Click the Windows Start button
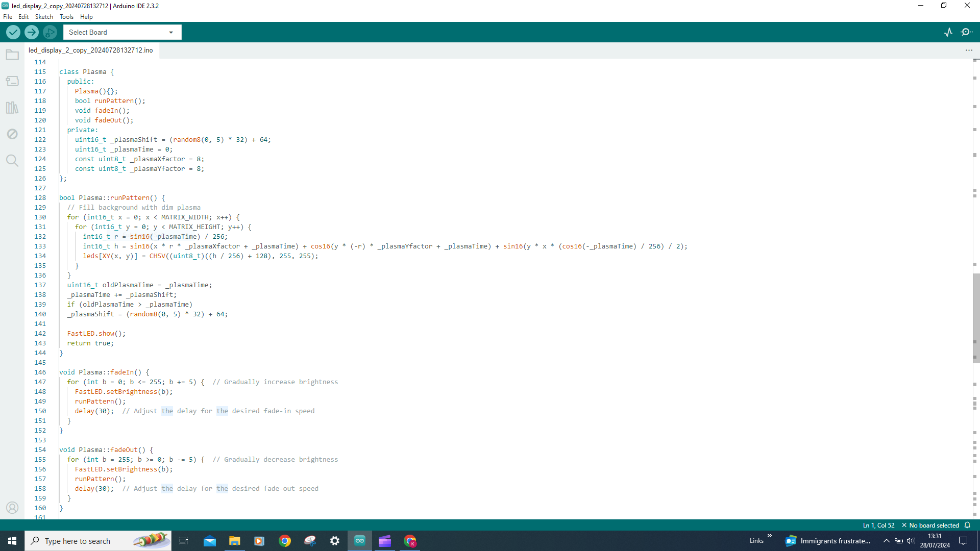Viewport: 980px width, 551px height. [x=12, y=541]
